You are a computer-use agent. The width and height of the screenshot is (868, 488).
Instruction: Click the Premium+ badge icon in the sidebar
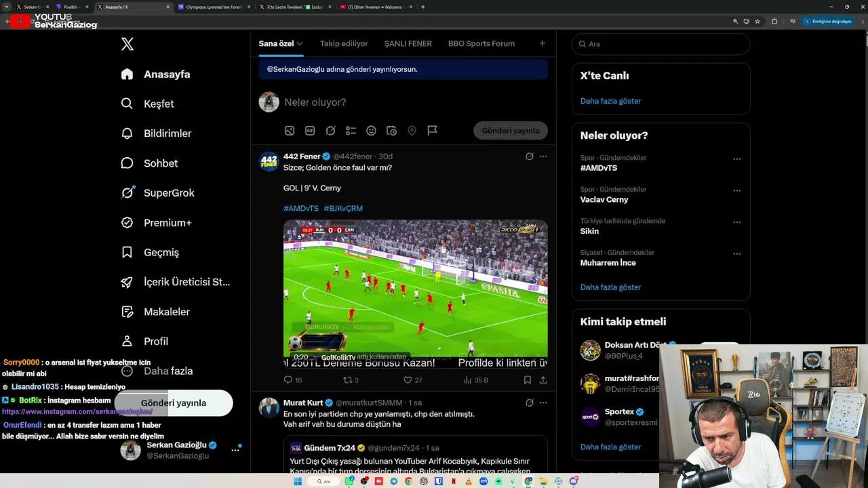click(x=127, y=223)
